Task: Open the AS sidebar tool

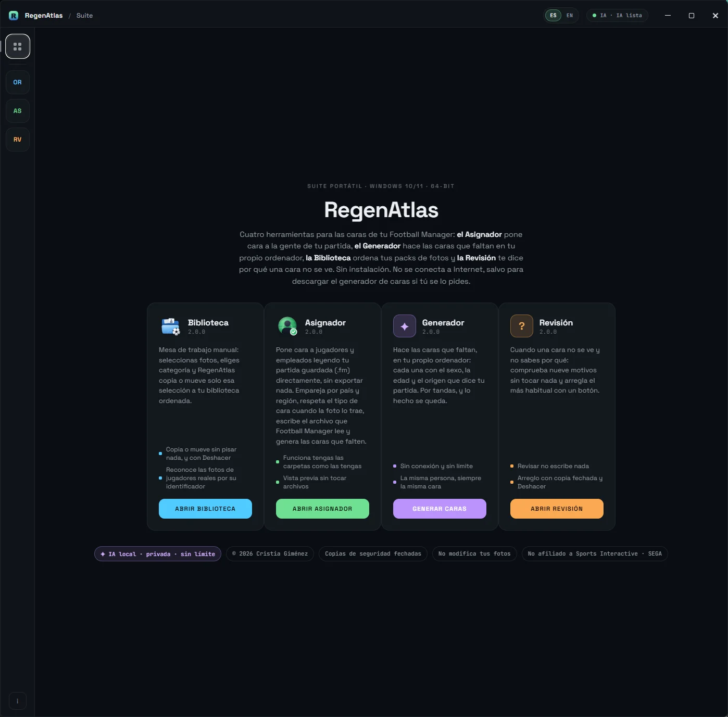Action: tap(18, 111)
